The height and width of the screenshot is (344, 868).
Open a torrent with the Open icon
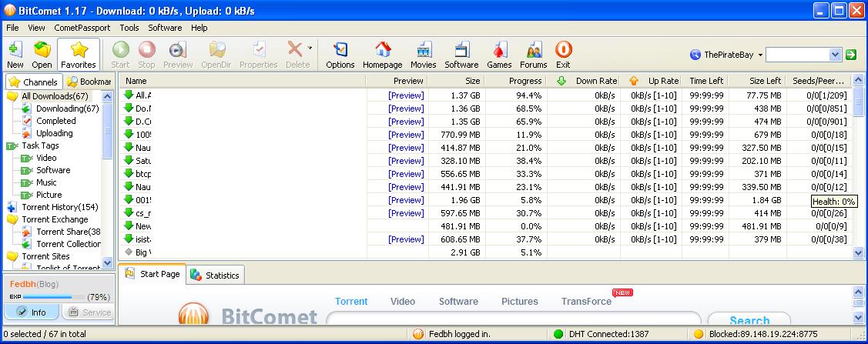click(42, 50)
